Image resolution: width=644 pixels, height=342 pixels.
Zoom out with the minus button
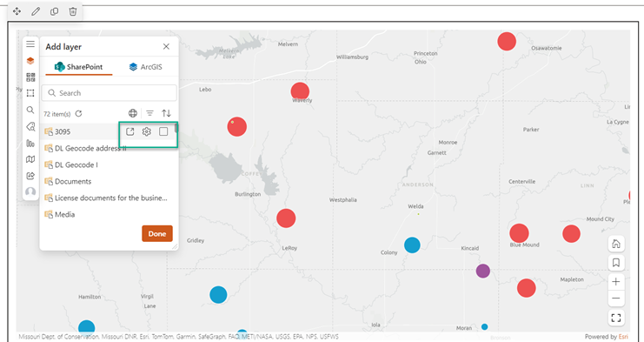[615, 298]
